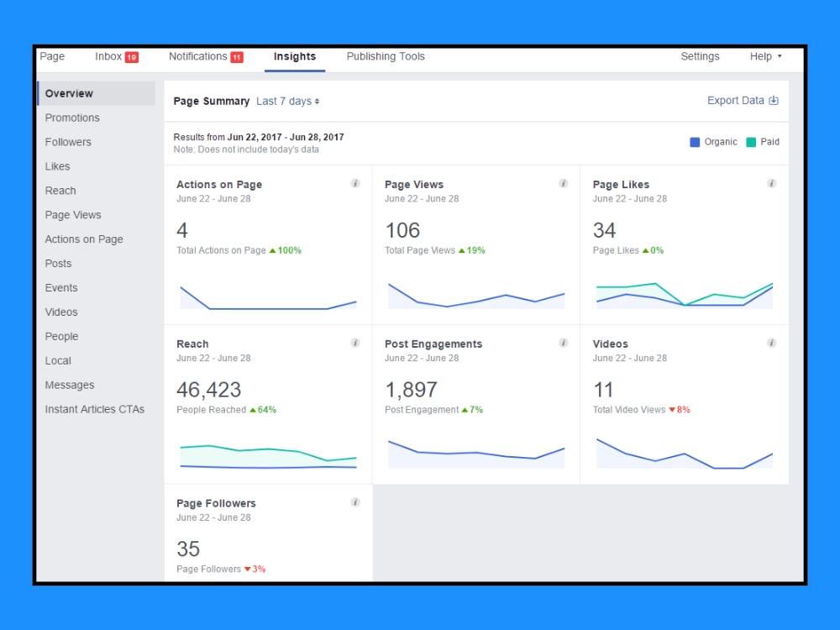Click the Reach area chart
The width and height of the screenshot is (840, 630).
269,456
